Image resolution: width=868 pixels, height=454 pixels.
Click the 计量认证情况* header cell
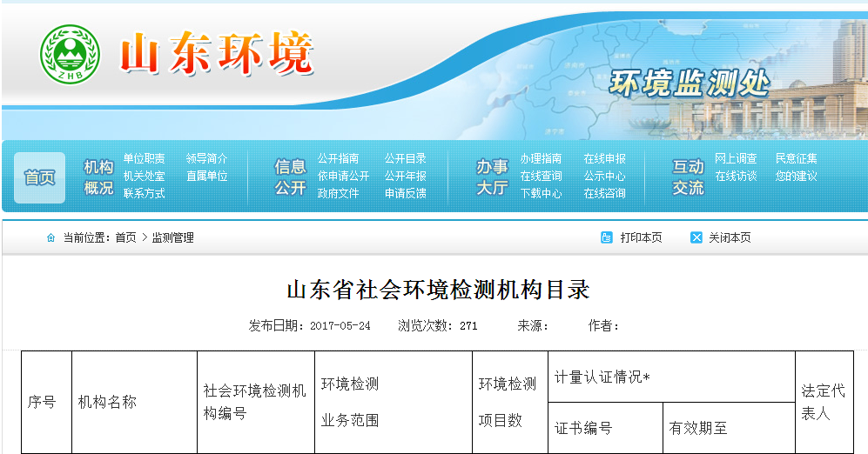[x=671, y=377]
